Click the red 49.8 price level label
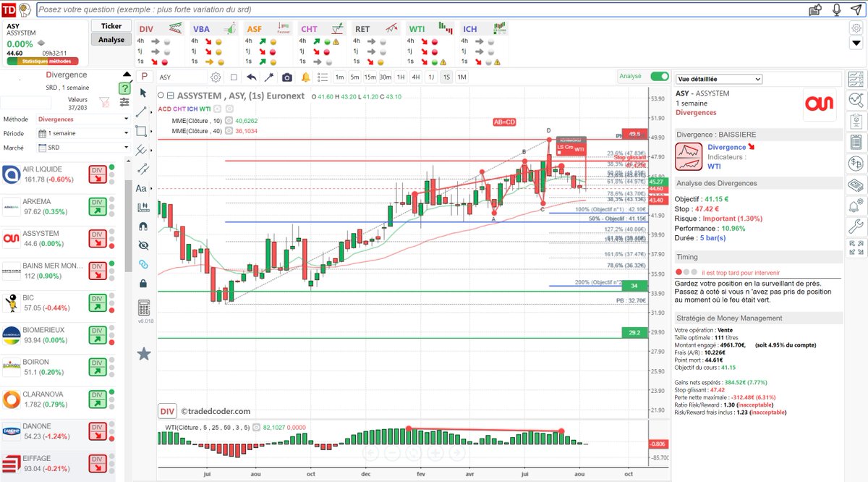The image size is (868, 482). click(x=634, y=135)
